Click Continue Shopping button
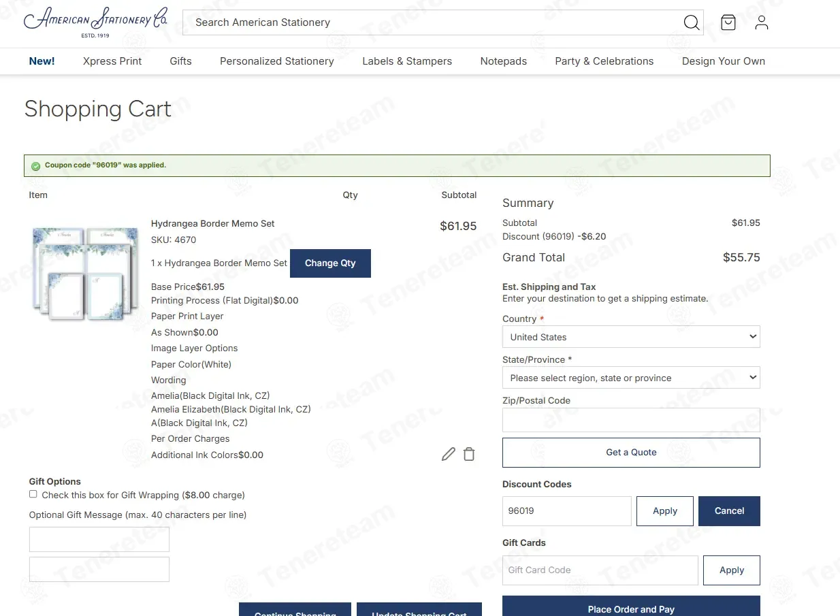The width and height of the screenshot is (840, 616). [x=295, y=609]
